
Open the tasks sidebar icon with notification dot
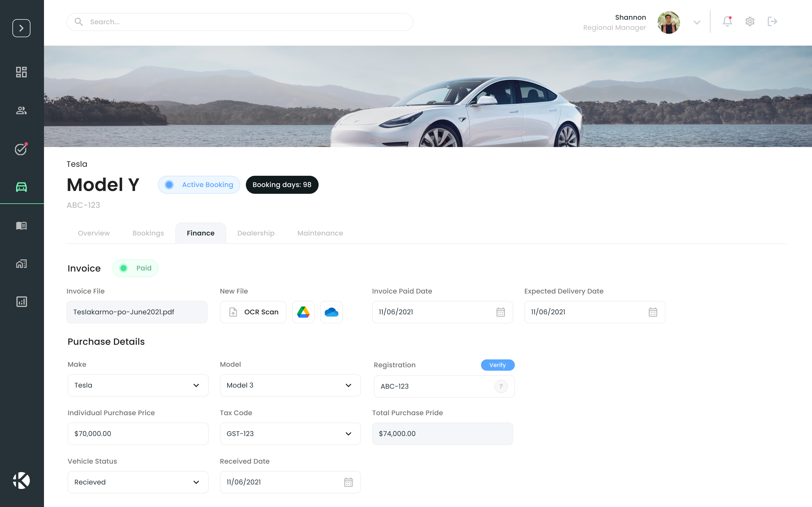[x=21, y=150]
